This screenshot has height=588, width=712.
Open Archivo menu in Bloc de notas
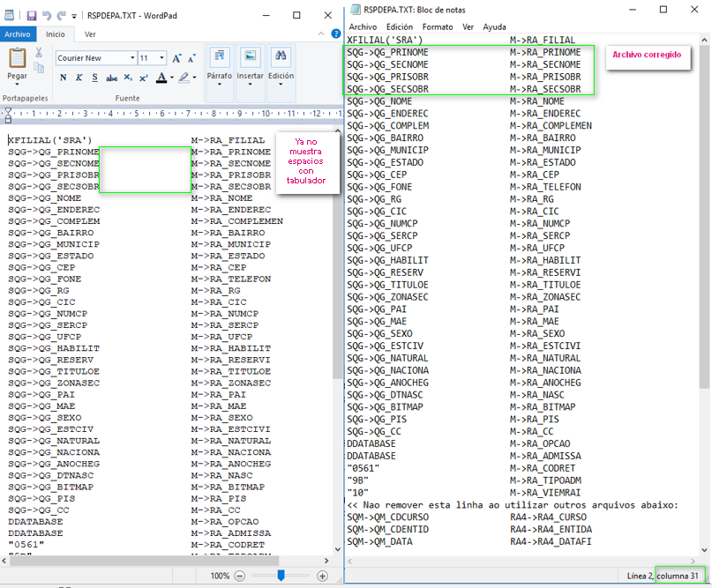coord(363,27)
